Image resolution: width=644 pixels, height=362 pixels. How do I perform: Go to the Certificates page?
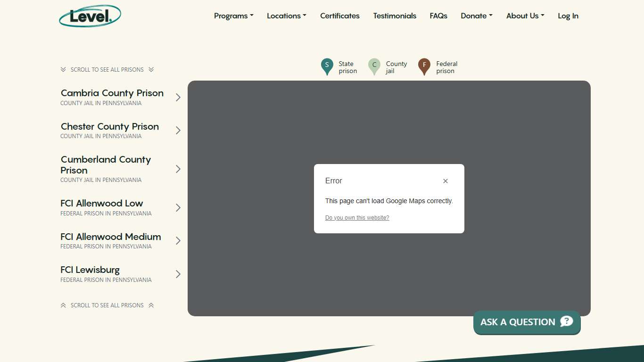coord(339,16)
